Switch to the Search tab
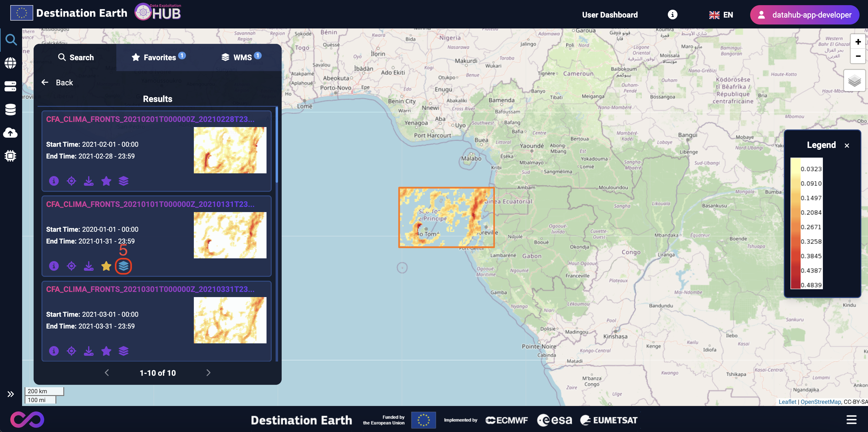Image resolution: width=868 pixels, height=432 pixels. tap(75, 57)
